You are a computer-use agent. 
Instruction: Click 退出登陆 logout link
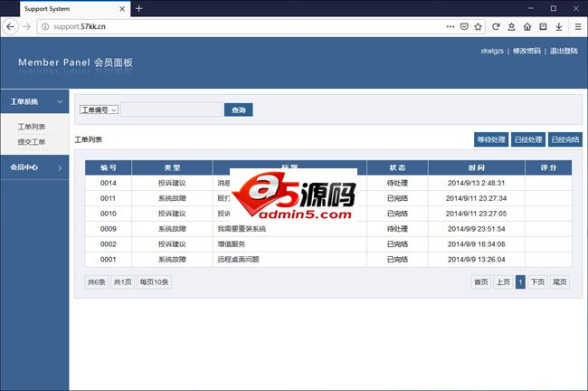(x=564, y=51)
